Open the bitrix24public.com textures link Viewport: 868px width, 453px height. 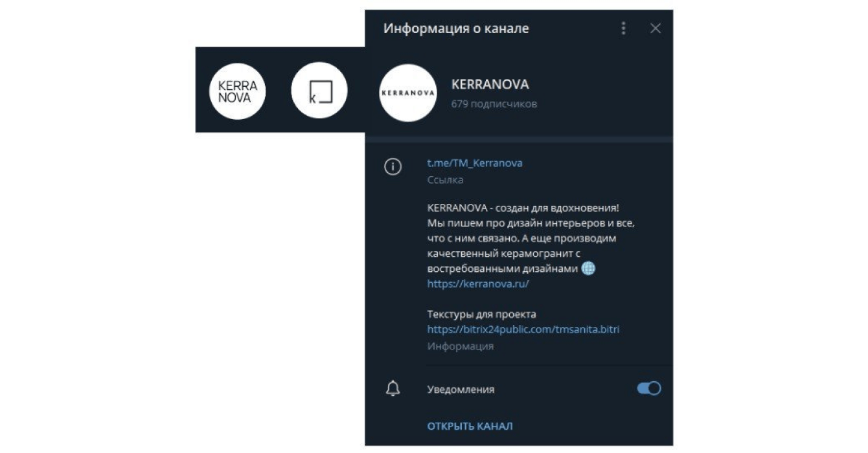(x=523, y=329)
